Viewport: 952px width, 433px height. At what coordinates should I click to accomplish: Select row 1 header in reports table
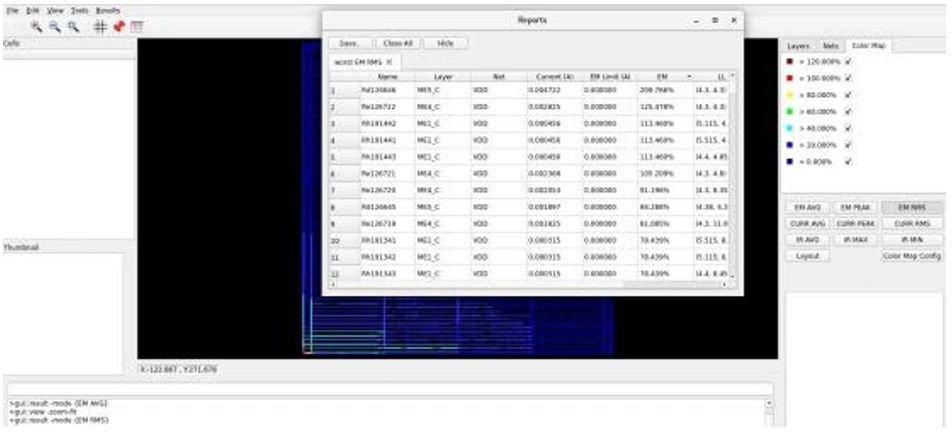tap(345, 90)
